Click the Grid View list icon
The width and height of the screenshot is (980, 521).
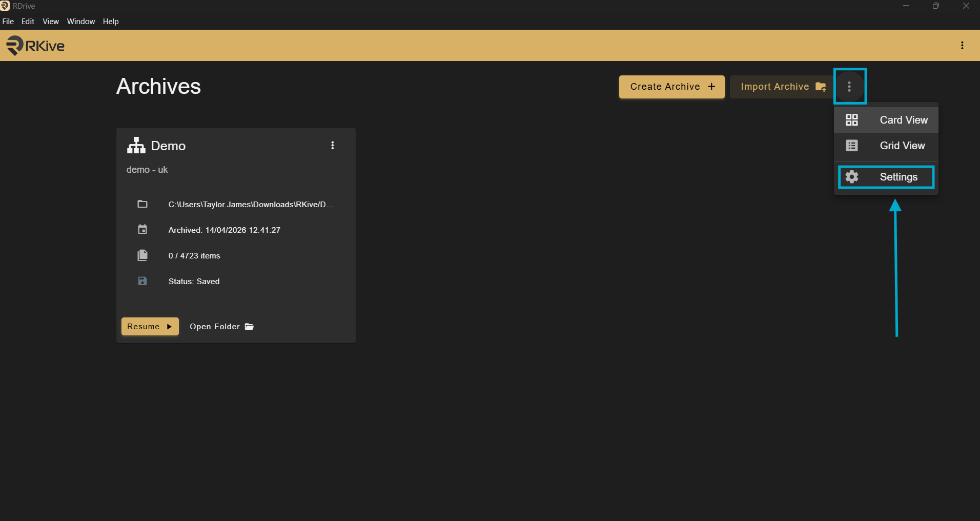click(852, 146)
